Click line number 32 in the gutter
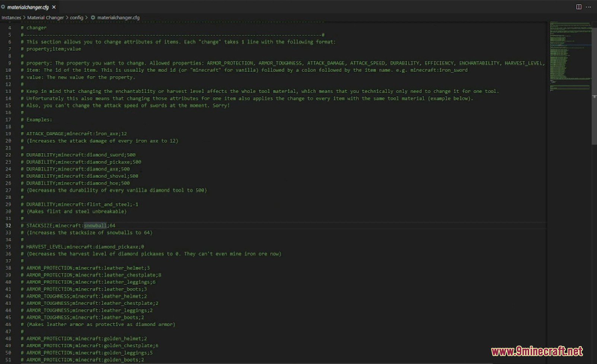The image size is (597, 364). [8, 226]
